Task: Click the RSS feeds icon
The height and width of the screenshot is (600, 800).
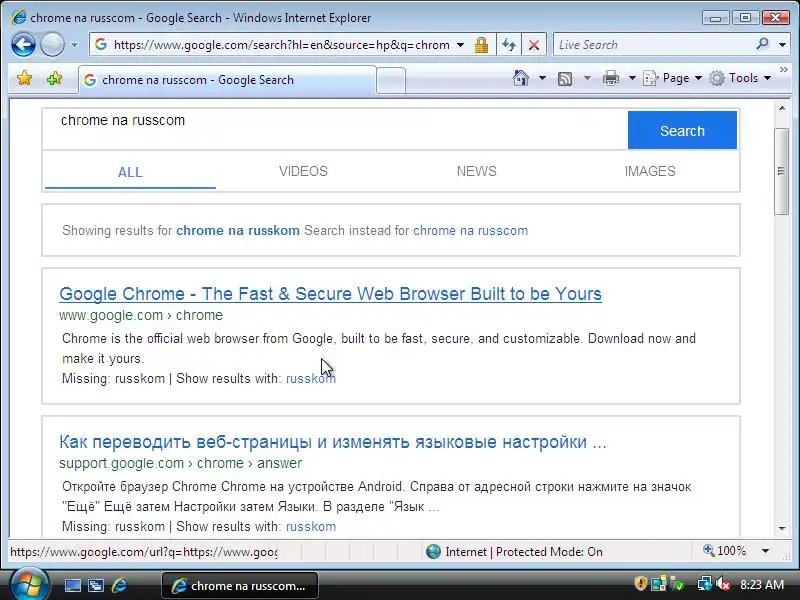Action: pyautogui.click(x=565, y=79)
